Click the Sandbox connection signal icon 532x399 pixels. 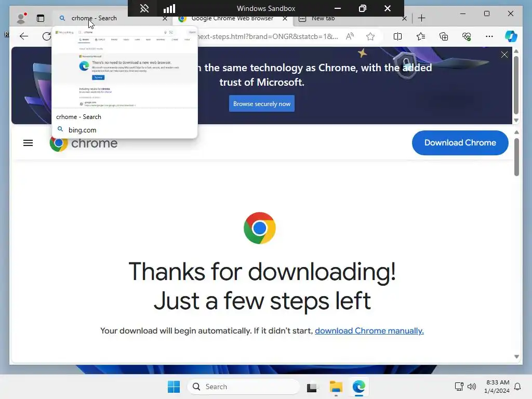pyautogui.click(x=169, y=8)
